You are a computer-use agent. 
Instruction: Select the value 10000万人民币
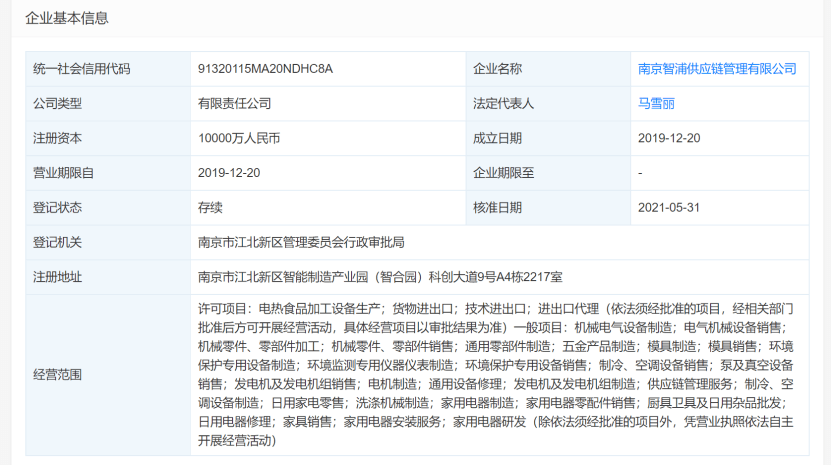pyautogui.click(x=238, y=138)
